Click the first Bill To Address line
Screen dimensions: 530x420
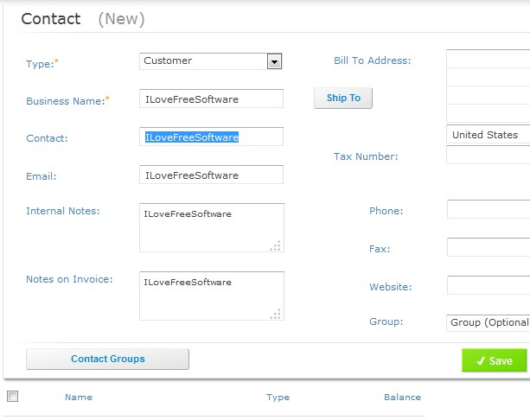click(x=488, y=59)
